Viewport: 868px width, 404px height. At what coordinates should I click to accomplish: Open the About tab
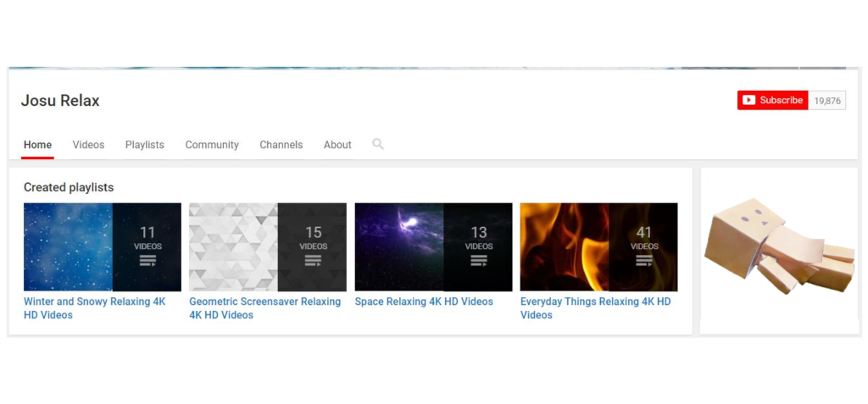coord(337,145)
